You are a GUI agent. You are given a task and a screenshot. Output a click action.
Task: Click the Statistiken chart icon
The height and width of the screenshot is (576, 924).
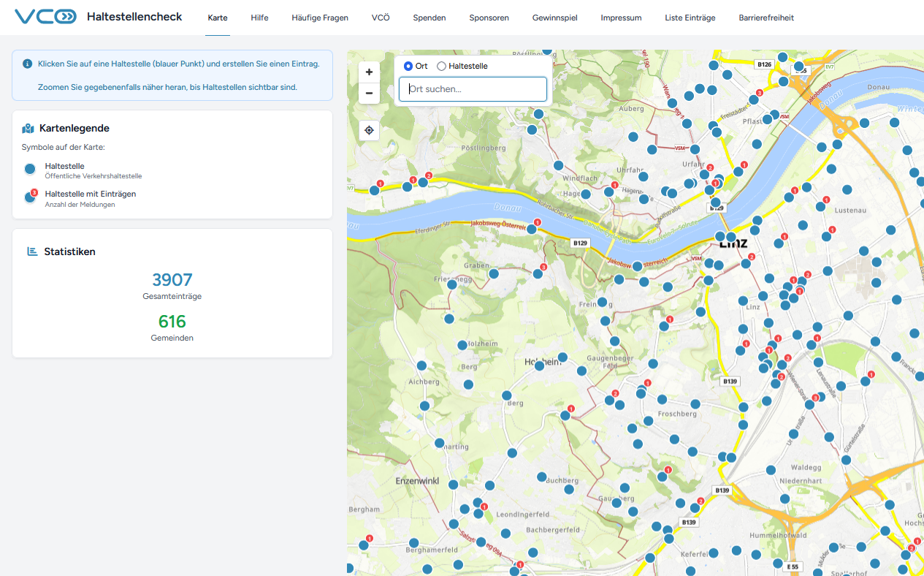(x=32, y=251)
